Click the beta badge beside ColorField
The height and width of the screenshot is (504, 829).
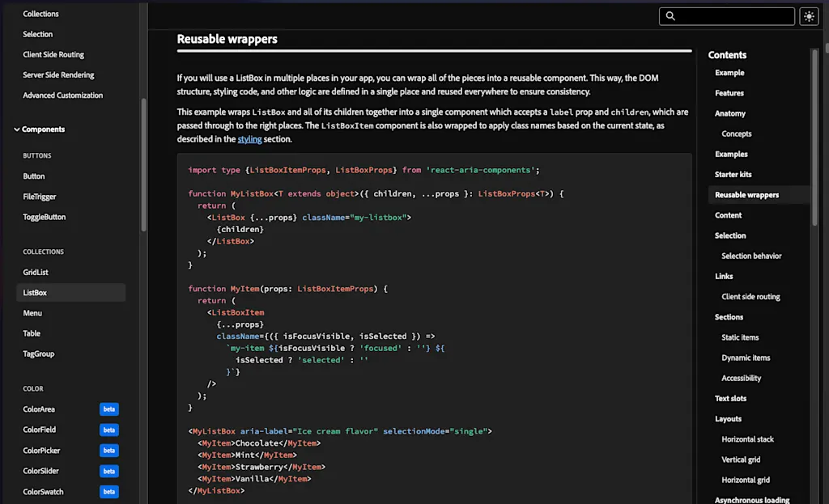[x=109, y=430]
